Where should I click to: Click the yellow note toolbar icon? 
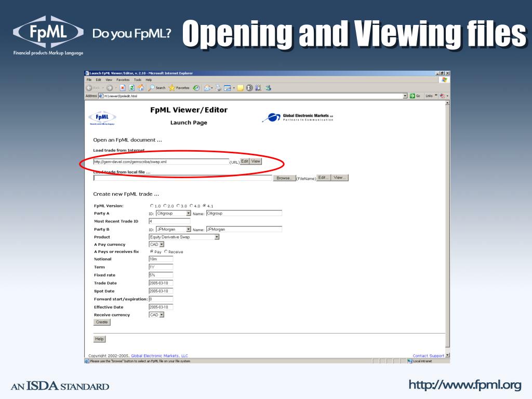240,88
